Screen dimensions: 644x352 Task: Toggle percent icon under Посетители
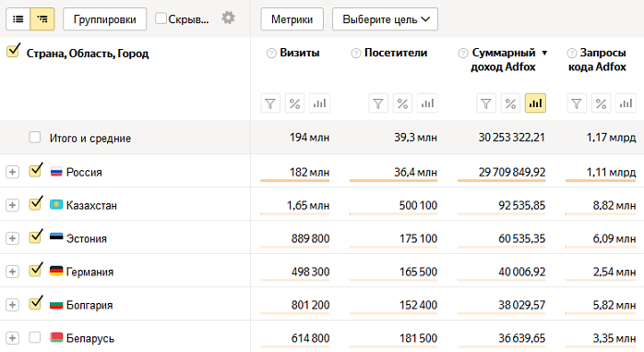click(402, 103)
